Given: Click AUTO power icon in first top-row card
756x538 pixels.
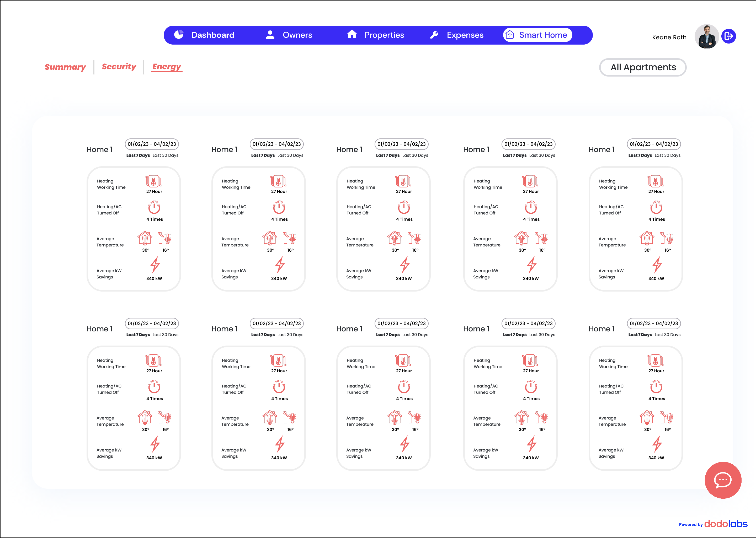Looking at the screenshot, I should [x=154, y=207].
